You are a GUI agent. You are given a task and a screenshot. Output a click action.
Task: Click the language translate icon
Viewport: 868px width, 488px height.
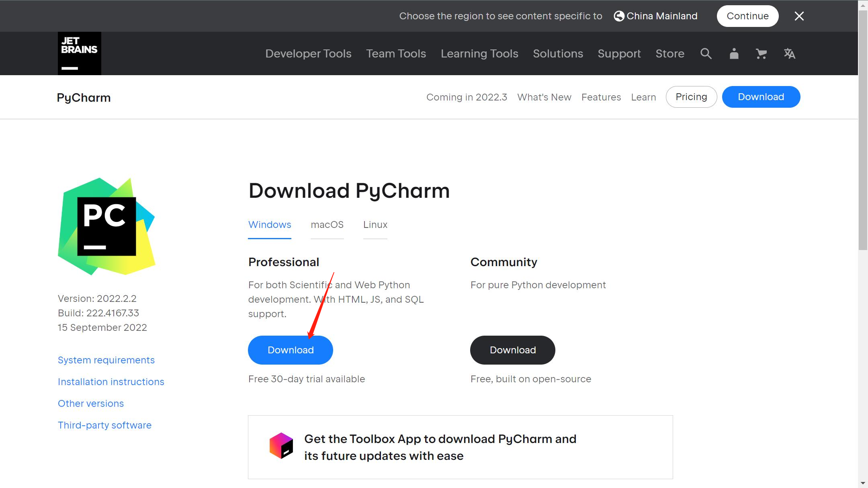[x=789, y=53]
